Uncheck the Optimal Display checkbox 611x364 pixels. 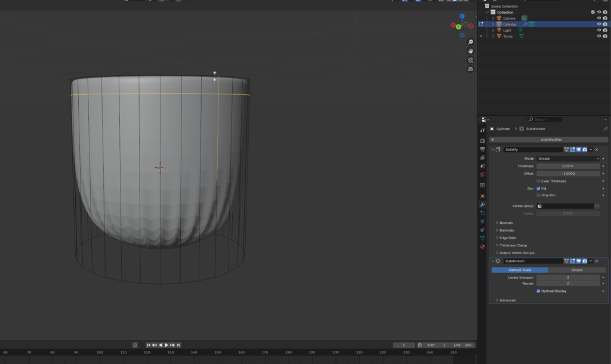pyautogui.click(x=539, y=291)
